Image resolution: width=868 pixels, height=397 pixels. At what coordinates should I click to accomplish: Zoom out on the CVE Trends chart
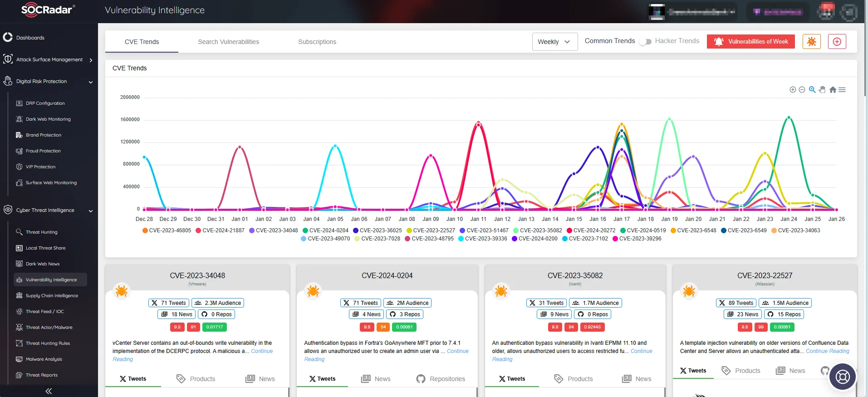[x=802, y=90]
